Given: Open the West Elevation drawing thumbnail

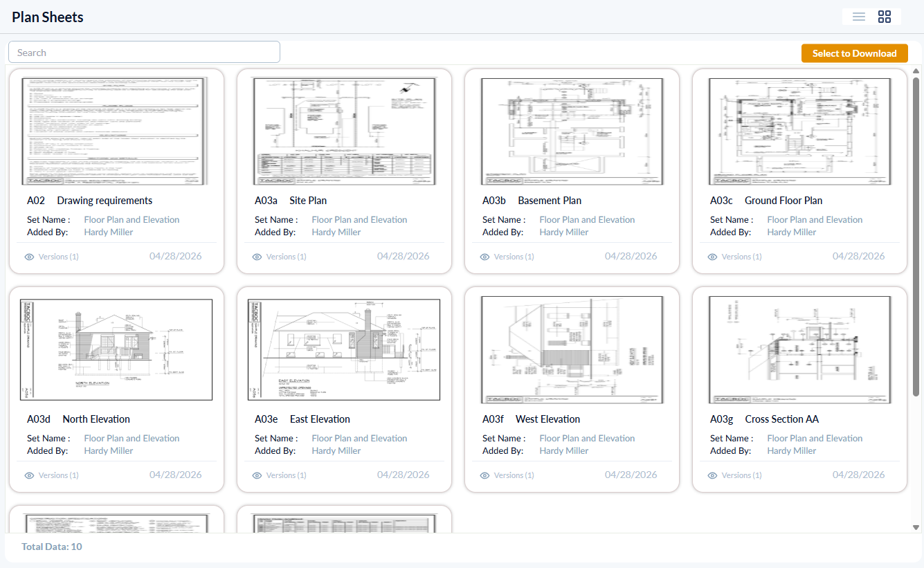Looking at the screenshot, I should click(x=572, y=350).
